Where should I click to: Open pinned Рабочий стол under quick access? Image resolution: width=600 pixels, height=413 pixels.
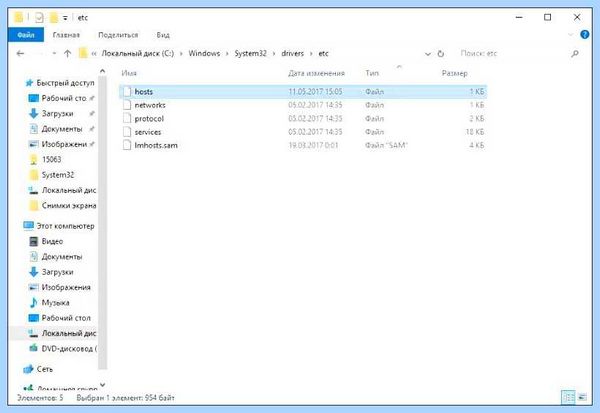point(64,98)
